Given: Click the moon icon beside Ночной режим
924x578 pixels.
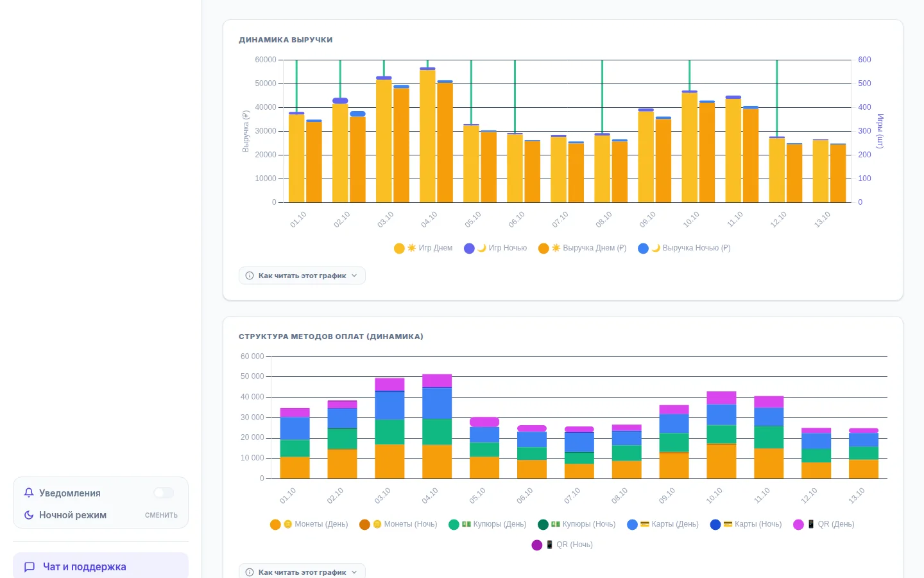Looking at the screenshot, I should [x=29, y=515].
